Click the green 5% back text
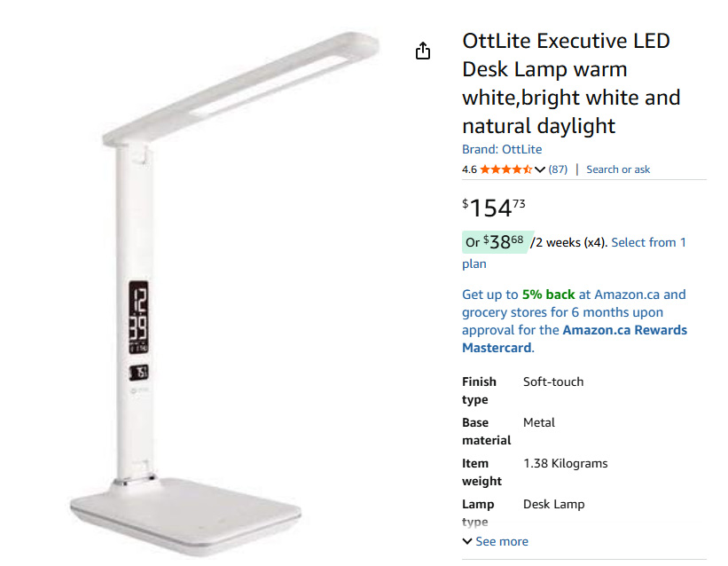Viewport: 728px width, 566px height. [548, 295]
